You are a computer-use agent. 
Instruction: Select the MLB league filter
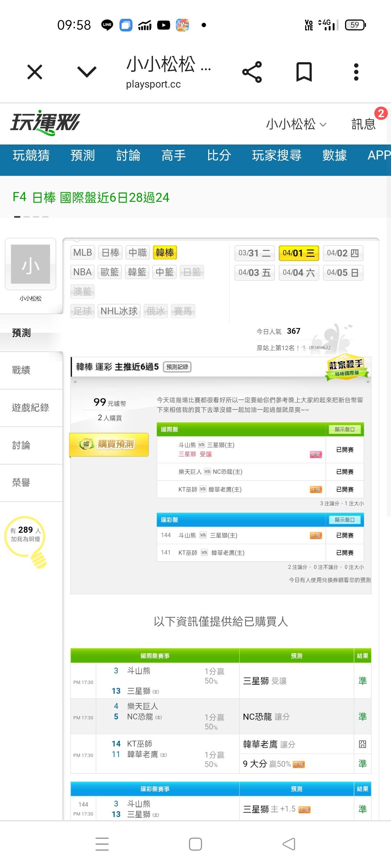(x=83, y=252)
